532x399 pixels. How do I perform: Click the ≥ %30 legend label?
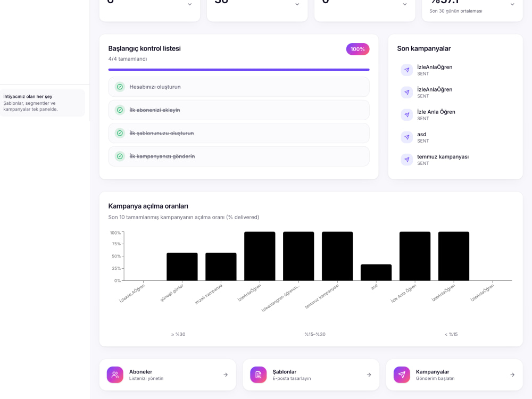178,334
